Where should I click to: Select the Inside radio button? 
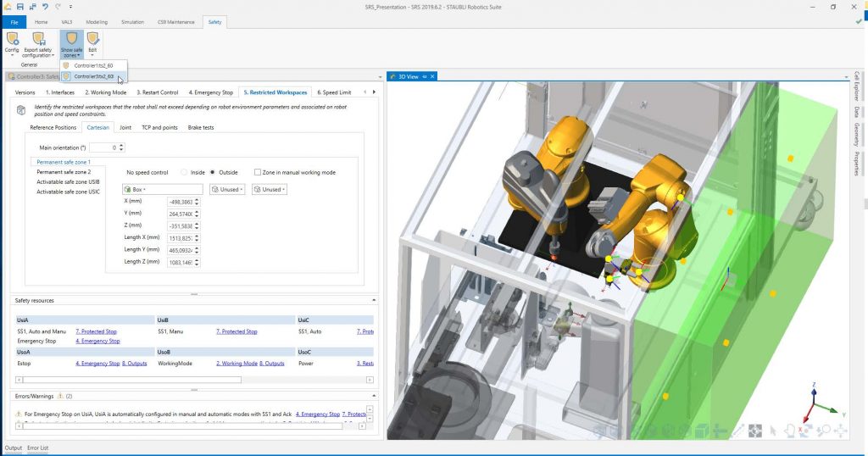pyautogui.click(x=184, y=173)
